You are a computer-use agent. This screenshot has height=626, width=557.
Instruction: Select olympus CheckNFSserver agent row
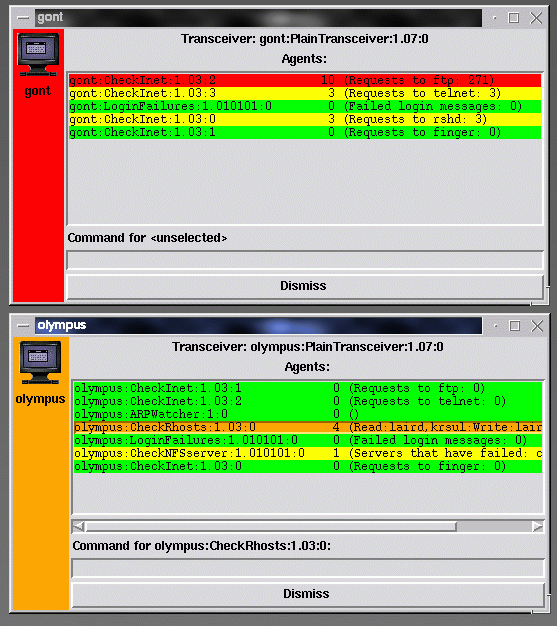coord(308,454)
